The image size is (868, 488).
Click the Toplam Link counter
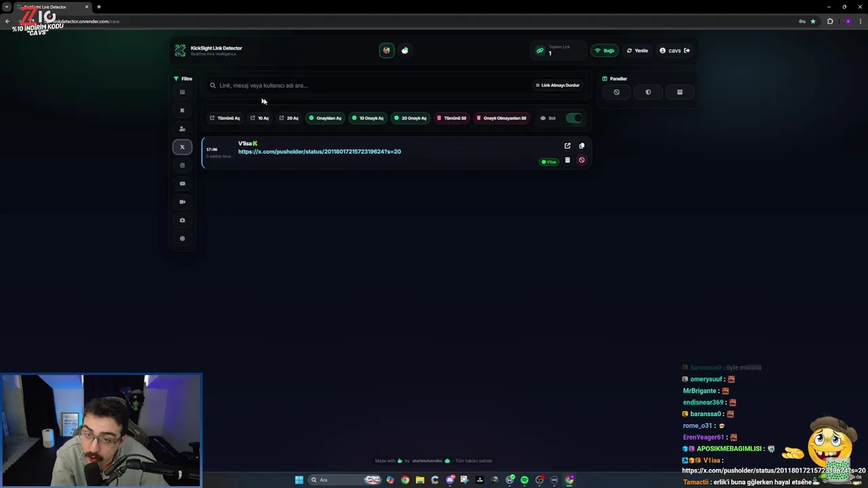[558, 50]
